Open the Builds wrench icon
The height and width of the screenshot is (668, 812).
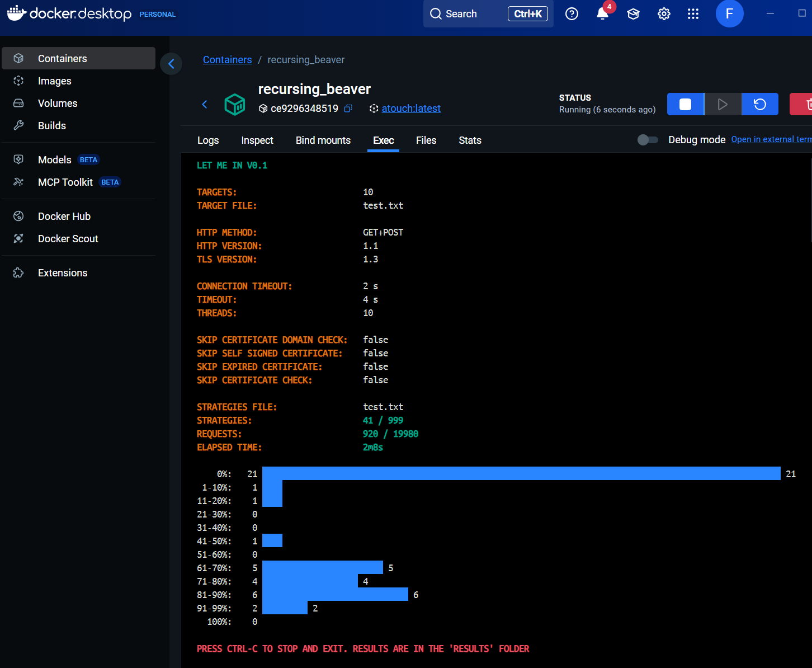pyautogui.click(x=18, y=125)
